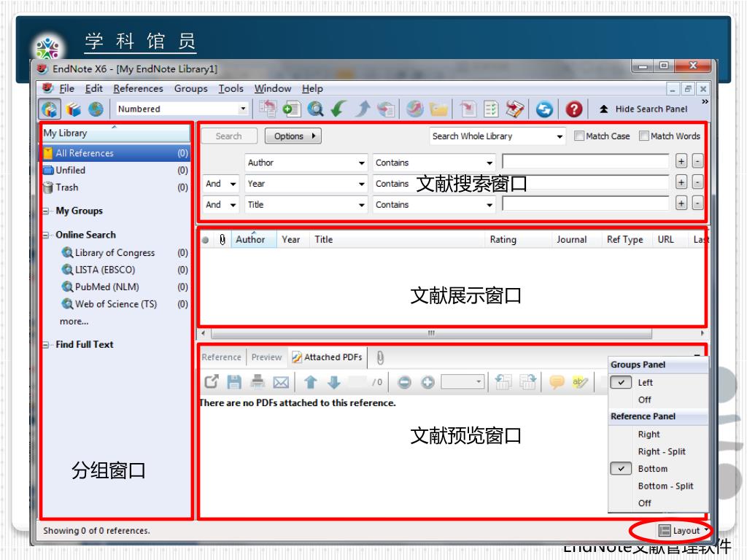Open Groups menu
This screenshot has height=560, width=747.
tap(190, 88)
